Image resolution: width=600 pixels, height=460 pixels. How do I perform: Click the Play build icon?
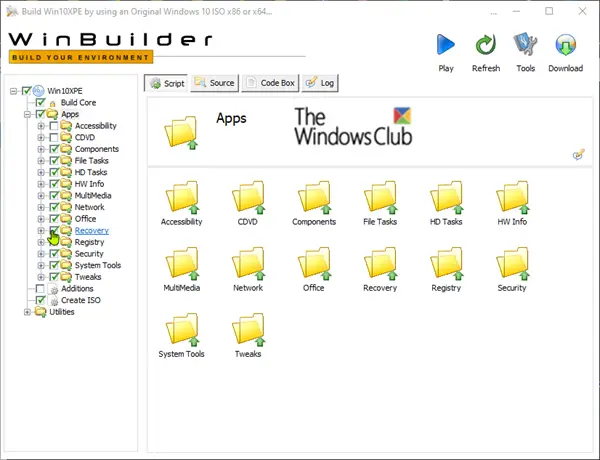[445, 44]
